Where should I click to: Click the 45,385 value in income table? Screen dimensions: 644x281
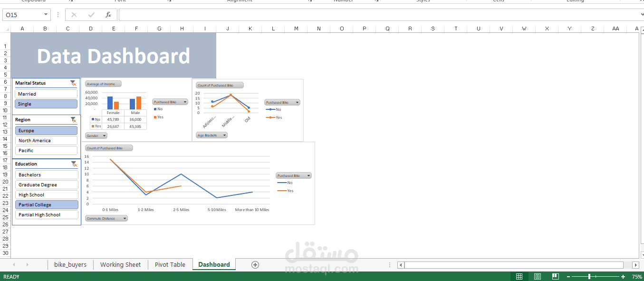(135, 126)
